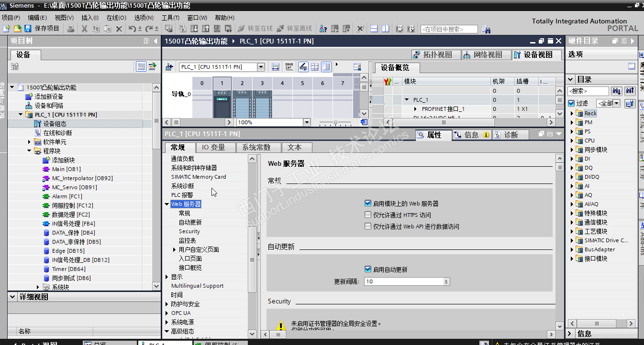The image size is (644, 345).
Task: Click the Alarm [FC1] block icon
Action: pyautogui.click(x=46, y=196)
